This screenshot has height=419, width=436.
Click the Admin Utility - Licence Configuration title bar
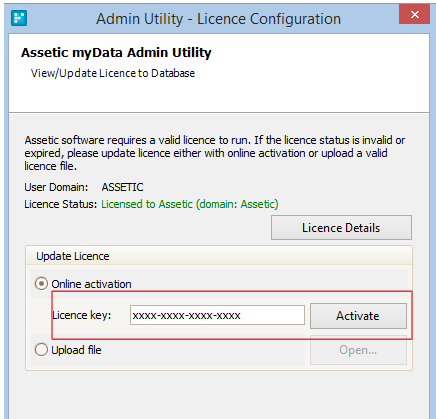[218, 19]
